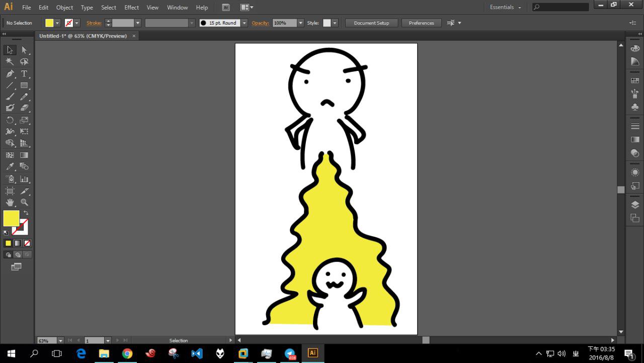Viewport: 644px width, 363px height.
Task: Switch paint mode to Gradient
Action: coord(18,243)
